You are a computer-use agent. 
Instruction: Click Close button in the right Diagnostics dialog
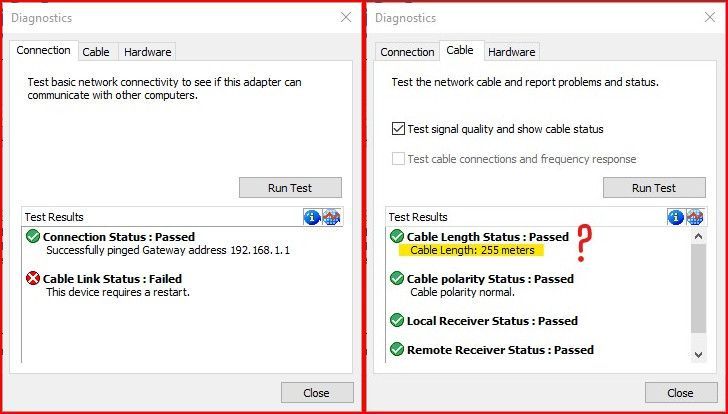pyautogui.click(x=681, y=393)
